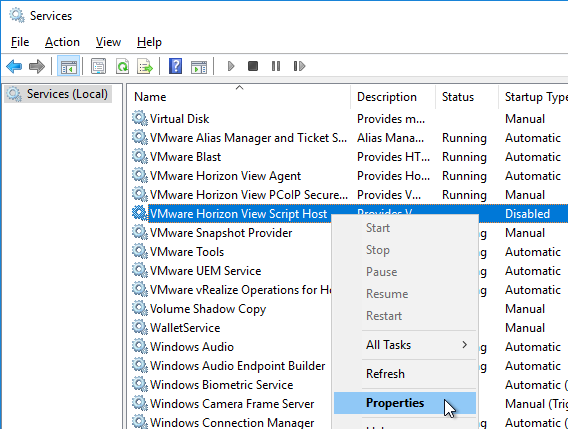This screenshot has height=429, width=568.
Task: Click gear icon beside Windows Audio
Action: point(139,346)
